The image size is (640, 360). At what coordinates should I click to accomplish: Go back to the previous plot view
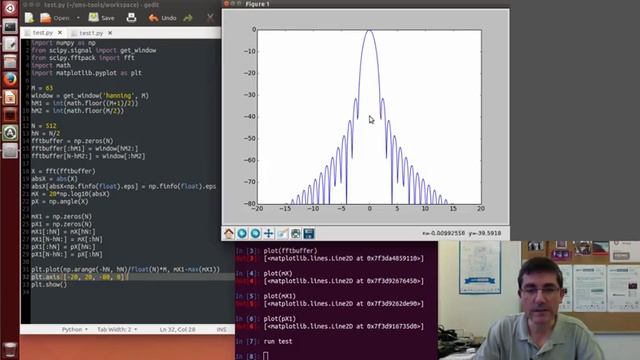point(242,233)
